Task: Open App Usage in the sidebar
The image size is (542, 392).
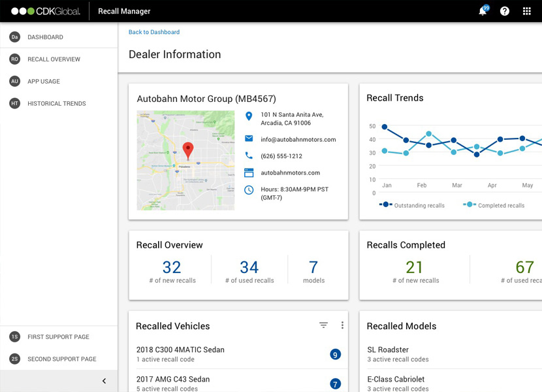Action: click(x=59, y=81)
